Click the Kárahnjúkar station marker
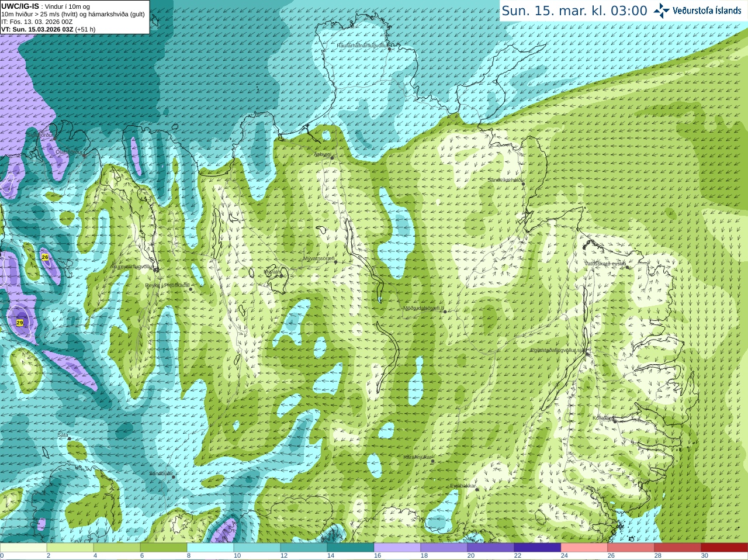 (433, 461)
